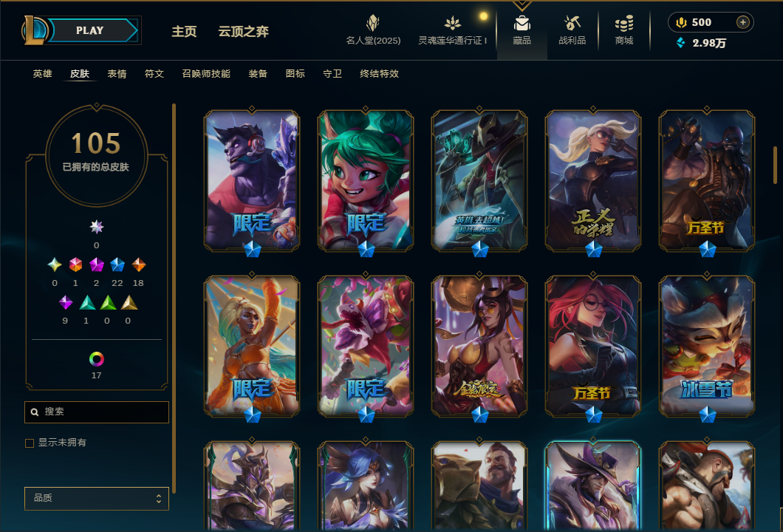783x532 pixels.
Task: Click the 搜索 search field
Action: pos(96,412)
